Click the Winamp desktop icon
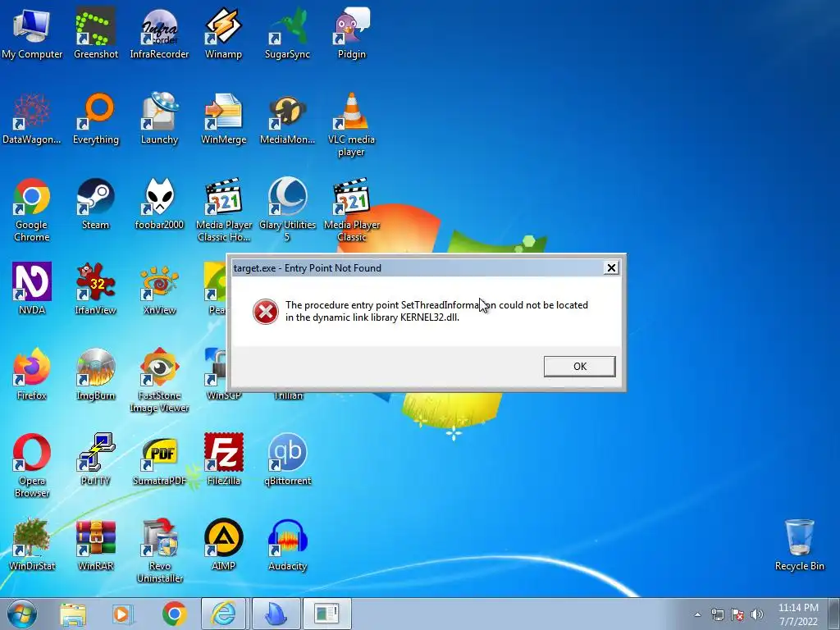The image size is (840, 630). click(223, 33)
